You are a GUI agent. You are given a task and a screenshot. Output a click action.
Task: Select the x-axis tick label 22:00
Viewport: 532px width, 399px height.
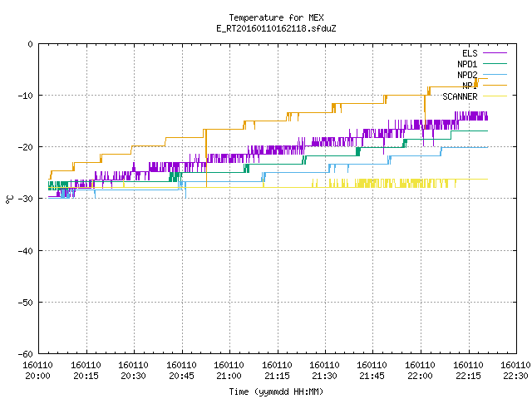(x=421, y=376)
